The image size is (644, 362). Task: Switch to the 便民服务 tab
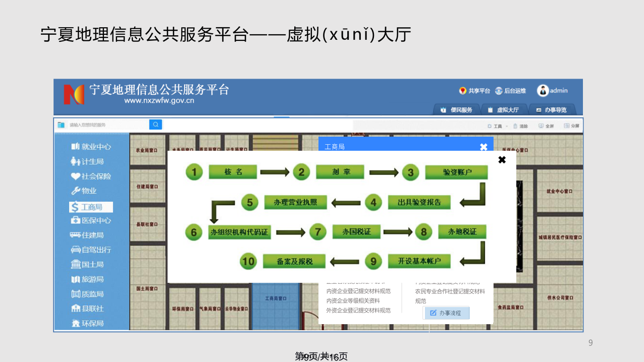click(x=456, y=110)
